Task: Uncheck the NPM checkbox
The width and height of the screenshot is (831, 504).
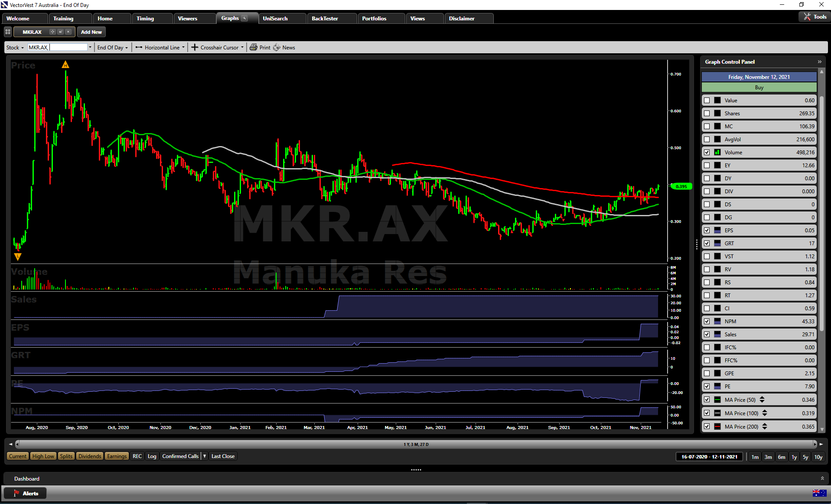Action: point(707,322)
